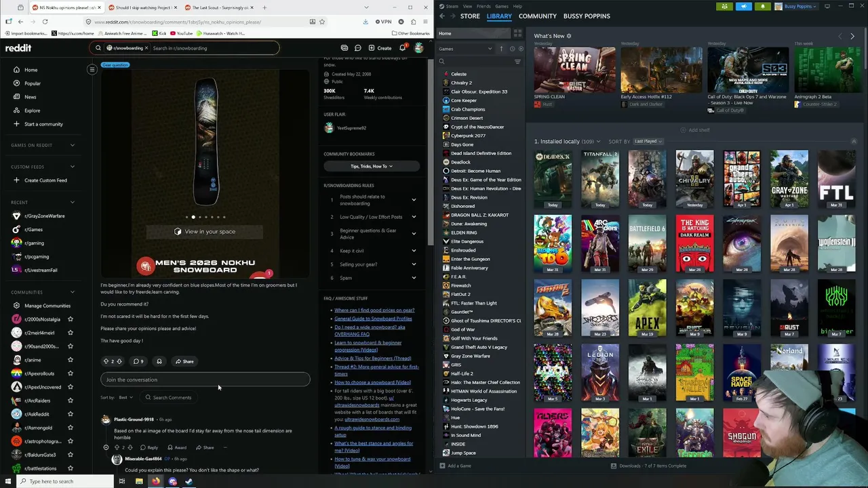The width and height of the screenshot is (868, 488).
Task: Toggle favorite star for r/anime
Action: (x=71, y=360)
